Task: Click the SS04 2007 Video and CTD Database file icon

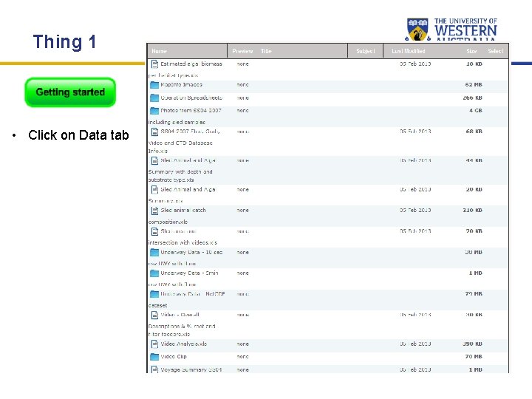Action: click(154, 132)
